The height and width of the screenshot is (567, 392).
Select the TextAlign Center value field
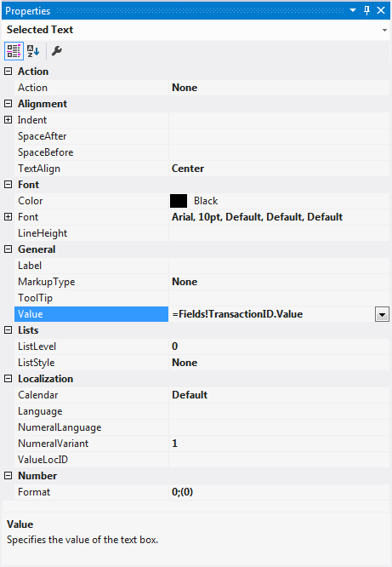pos(279,169)
